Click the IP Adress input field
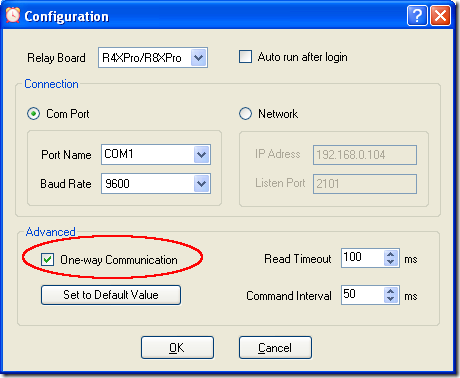The width and height of the screenshot is (460, 378). [x=365, y=155]
